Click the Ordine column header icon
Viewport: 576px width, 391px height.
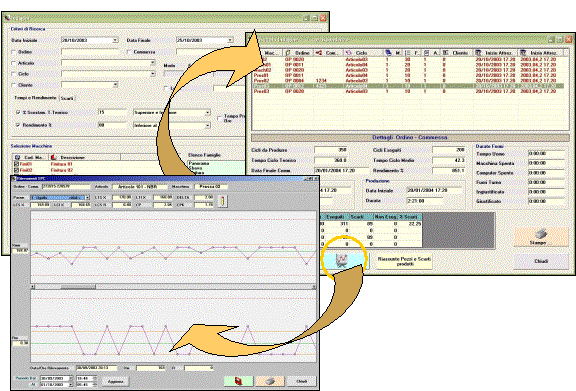point(288,53)
